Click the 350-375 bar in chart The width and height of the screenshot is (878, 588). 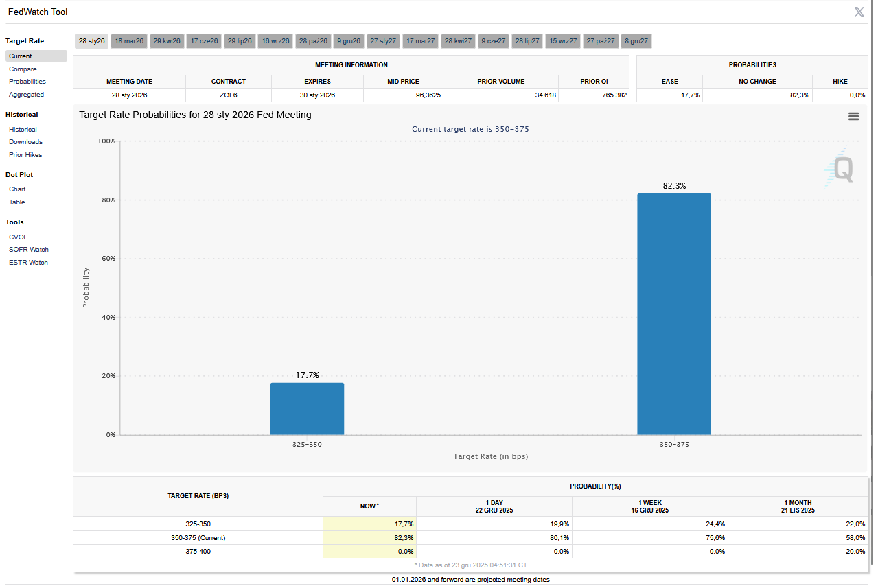click(673, 314)
